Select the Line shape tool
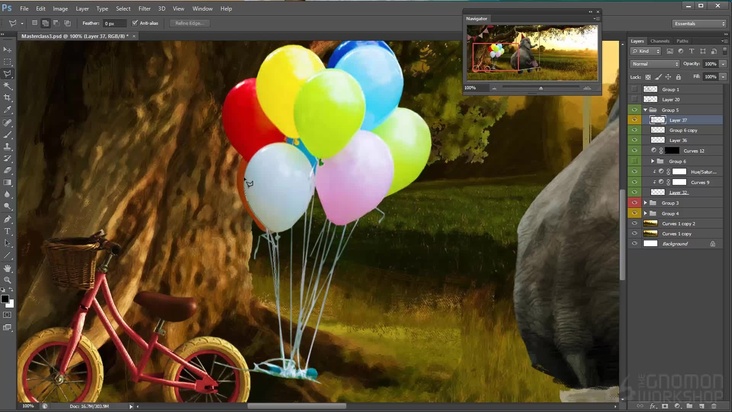732x412 pixels. pos(7,256)
